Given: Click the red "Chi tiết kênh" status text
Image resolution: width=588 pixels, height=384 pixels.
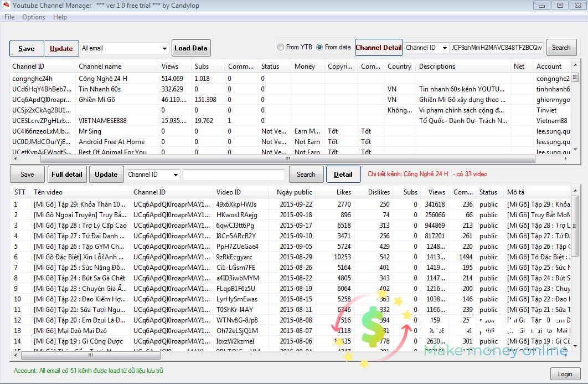Looking at the screenshot, I should [427, 174].
